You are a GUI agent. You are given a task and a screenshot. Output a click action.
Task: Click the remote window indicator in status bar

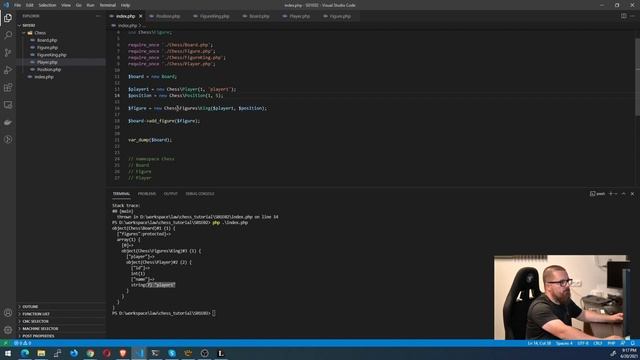point(5,343)
